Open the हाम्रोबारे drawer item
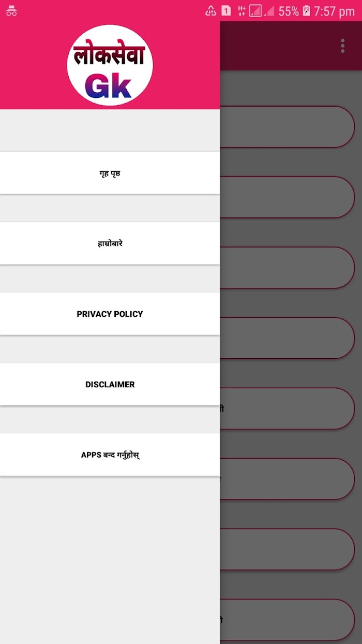This screenshot has width=362, height=644. point(110,243)
